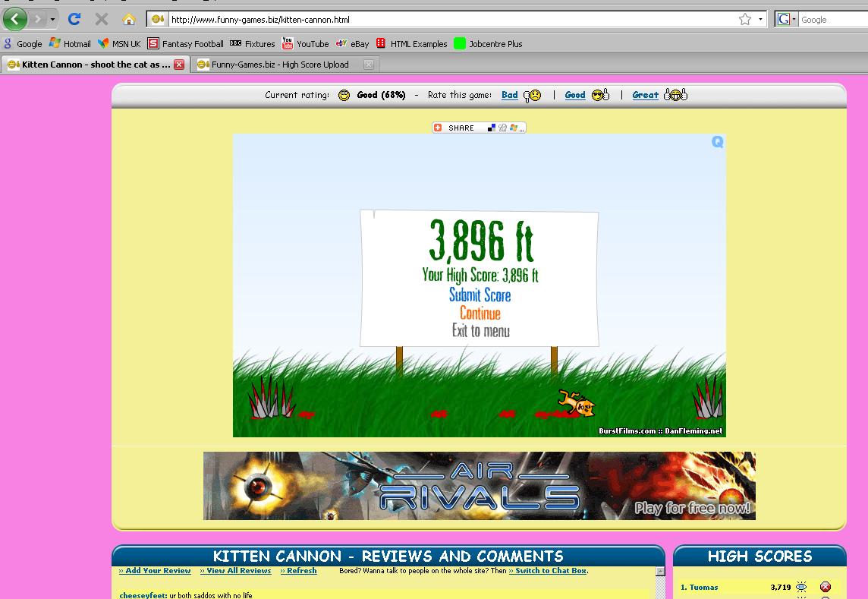This screenshot has width=868, height=599.
Task: Click the Google search box
Action: click(833, 20)
